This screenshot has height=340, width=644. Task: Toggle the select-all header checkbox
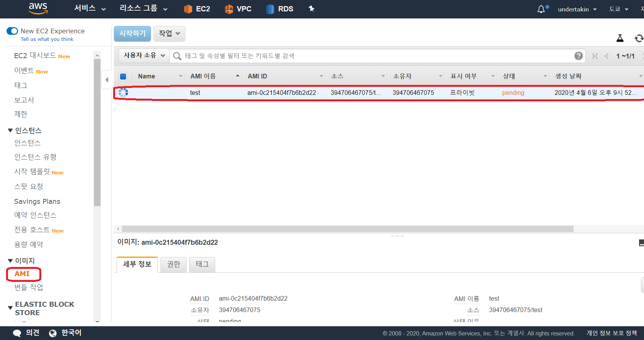click(123, 76)
